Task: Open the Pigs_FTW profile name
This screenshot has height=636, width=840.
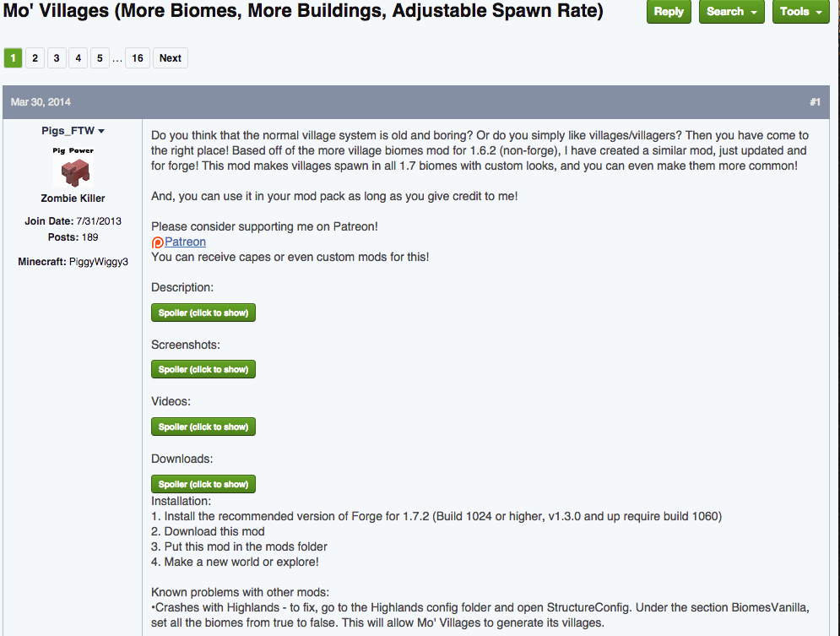Action: [68, 131]
